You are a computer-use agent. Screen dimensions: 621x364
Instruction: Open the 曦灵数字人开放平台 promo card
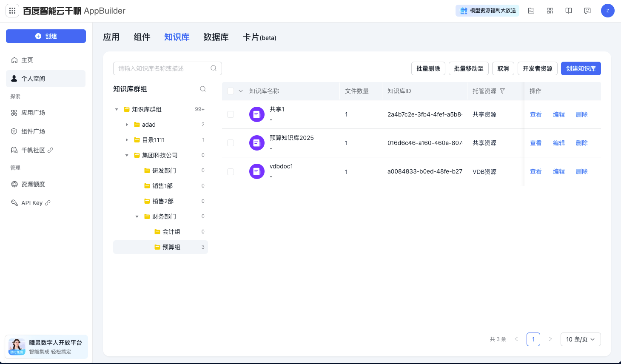pos(46,347)
